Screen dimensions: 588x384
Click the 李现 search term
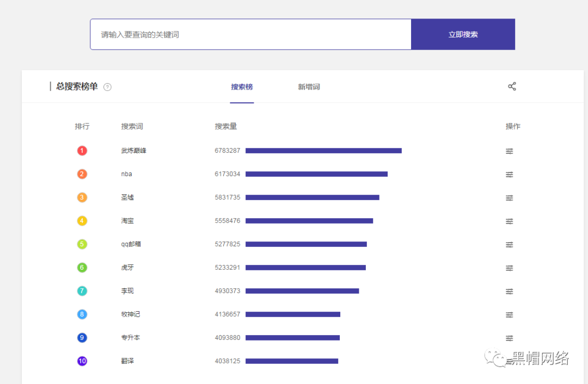pyautogui.click(x=127, y=290)
